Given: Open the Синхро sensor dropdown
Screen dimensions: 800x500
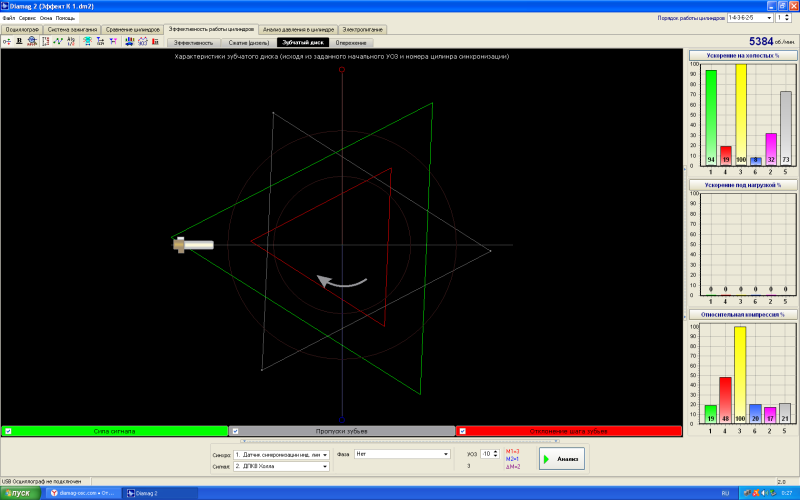Looking at the screenshot, I should pyautogui.click(x=281, y=455).
